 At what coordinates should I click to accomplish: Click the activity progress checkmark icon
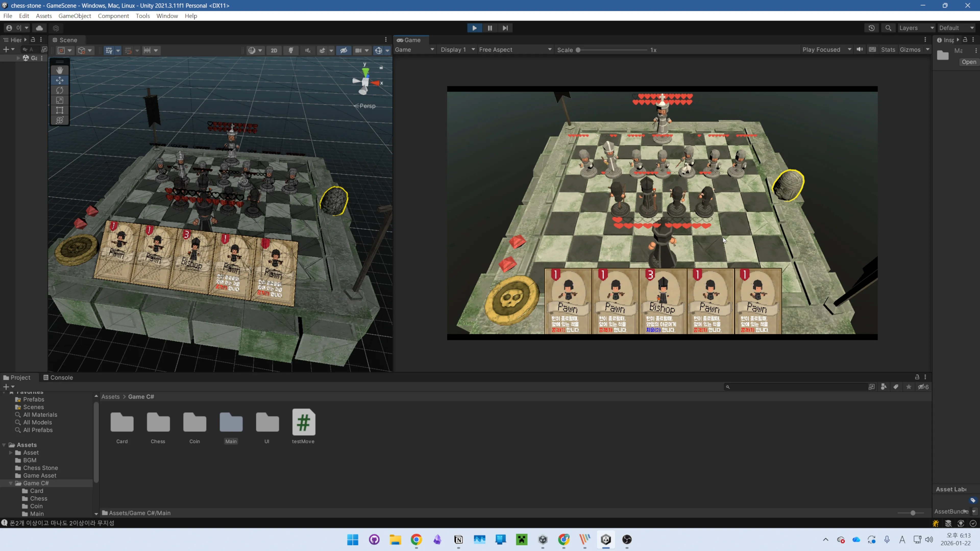pyautogui.click(x=973, y=524)
